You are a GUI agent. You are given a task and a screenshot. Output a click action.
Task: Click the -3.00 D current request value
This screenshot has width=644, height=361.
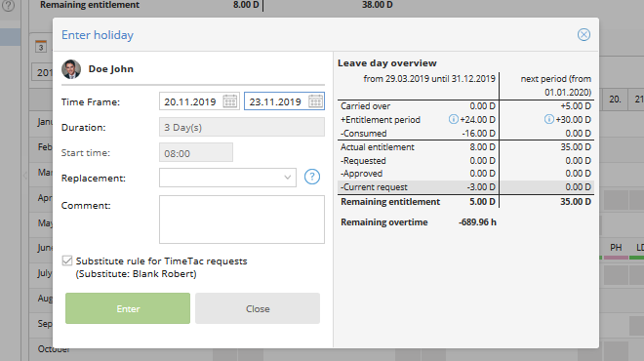(481, 187)
